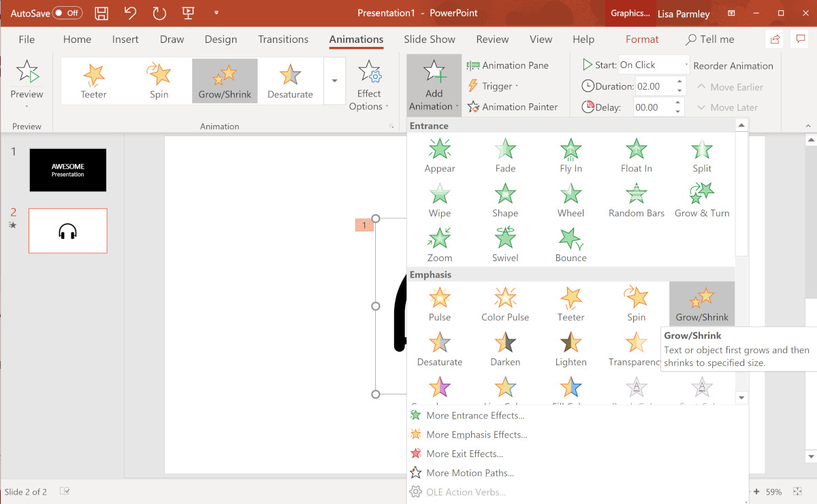Apply the Desaturate emphasis effect

click(x=439, y=348)
